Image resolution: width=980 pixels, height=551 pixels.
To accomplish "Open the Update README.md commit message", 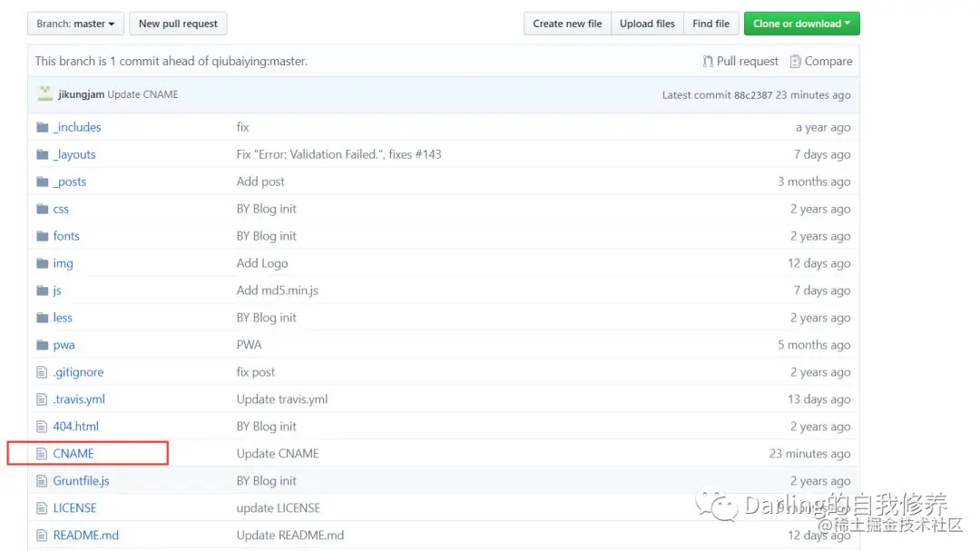I will click(x=290, y=536).
